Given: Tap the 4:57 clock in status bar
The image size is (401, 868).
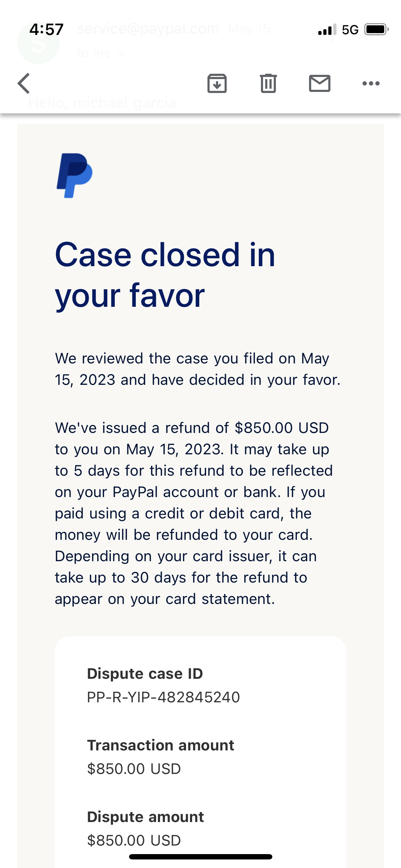Looking at the screenshot, I should click(46, 29).
